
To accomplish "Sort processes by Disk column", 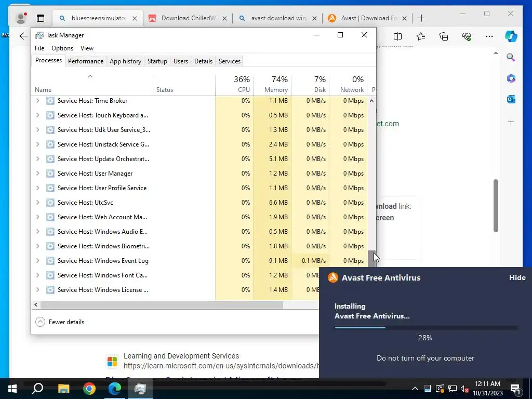I will pyautogui.click(x=310, y=85).
